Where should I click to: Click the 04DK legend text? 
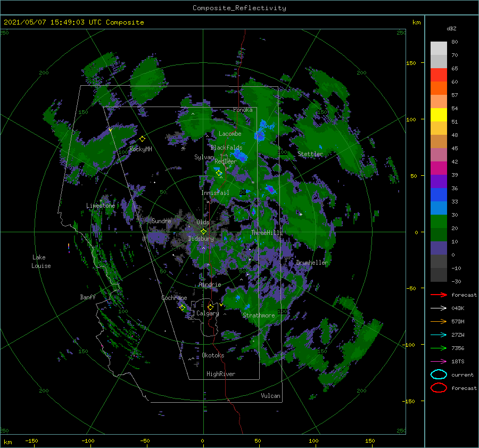click(458, 308)
